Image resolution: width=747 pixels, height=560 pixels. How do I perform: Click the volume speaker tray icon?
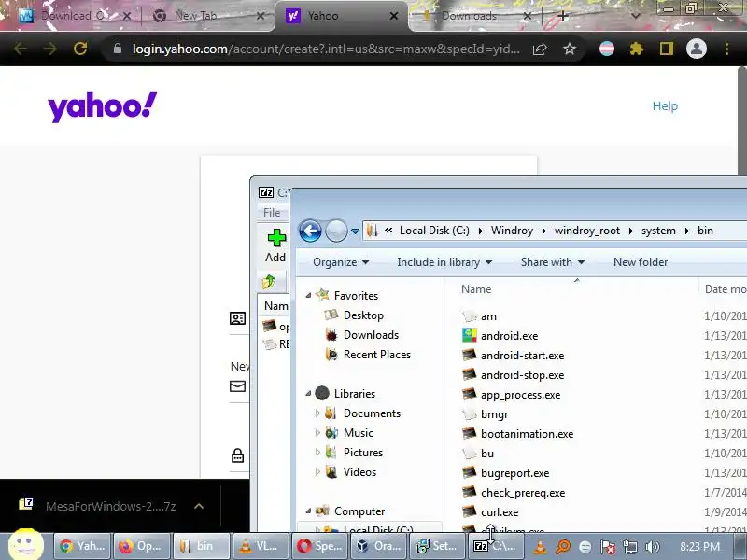[652, 547]
